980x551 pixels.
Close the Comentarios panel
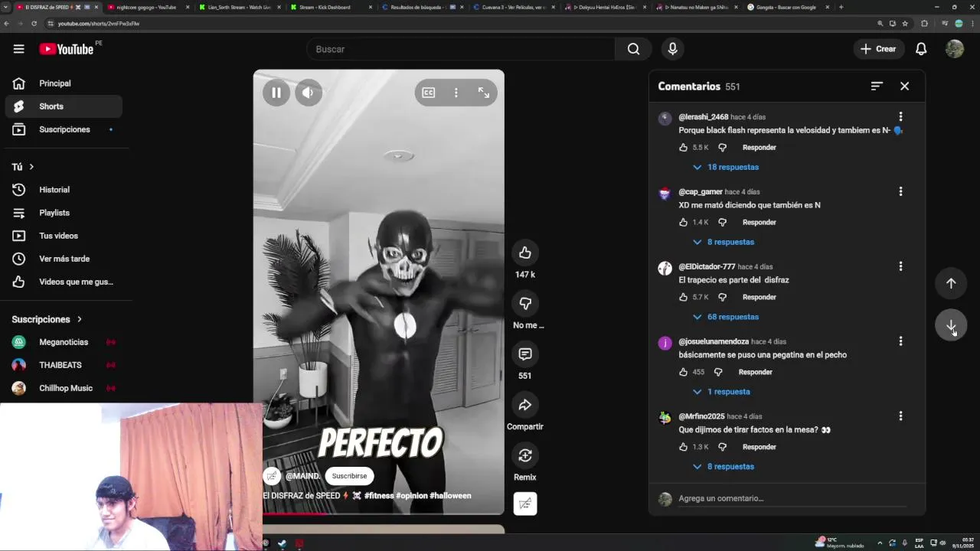tap(904, 86)
